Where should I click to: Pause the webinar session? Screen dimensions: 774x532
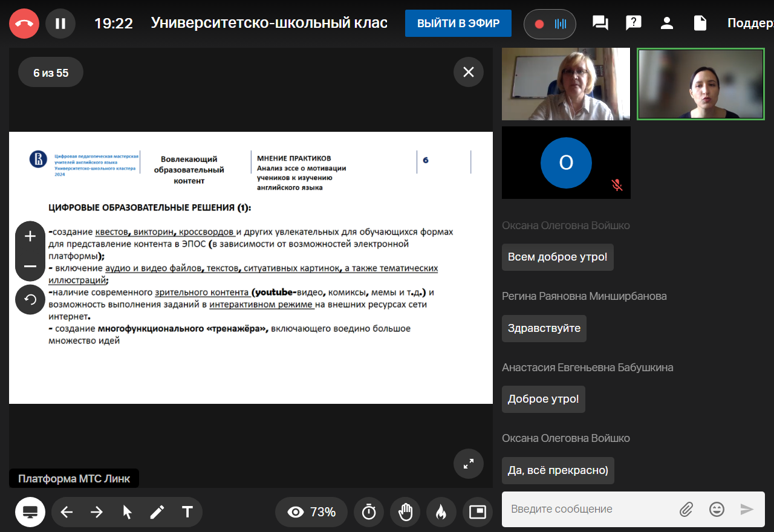(60, 24)
